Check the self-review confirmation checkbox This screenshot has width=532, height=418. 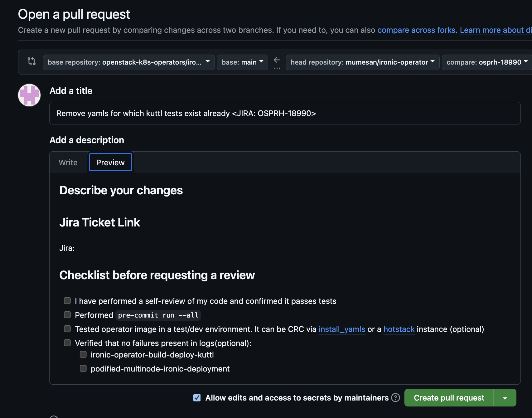coord(67,301)
